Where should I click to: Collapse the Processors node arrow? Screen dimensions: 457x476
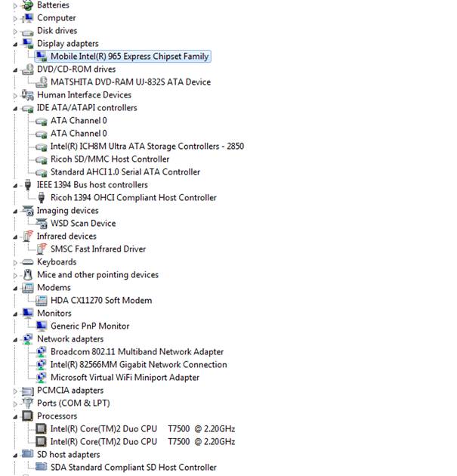click(x=15, y=417)
